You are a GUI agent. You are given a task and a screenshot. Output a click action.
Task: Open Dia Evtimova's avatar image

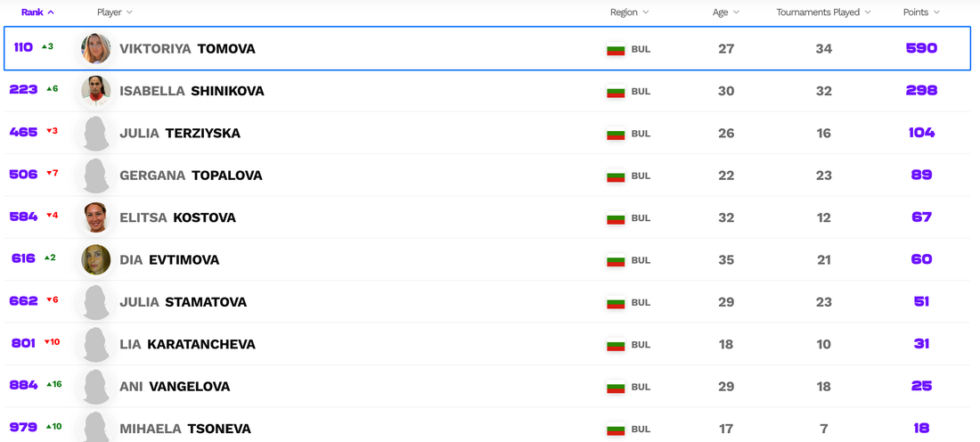point(96,259)
